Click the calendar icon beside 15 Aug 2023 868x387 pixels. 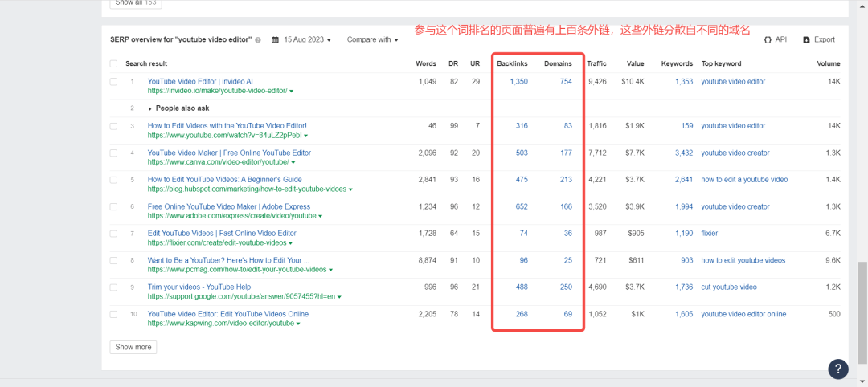click(x=275, y=40)
